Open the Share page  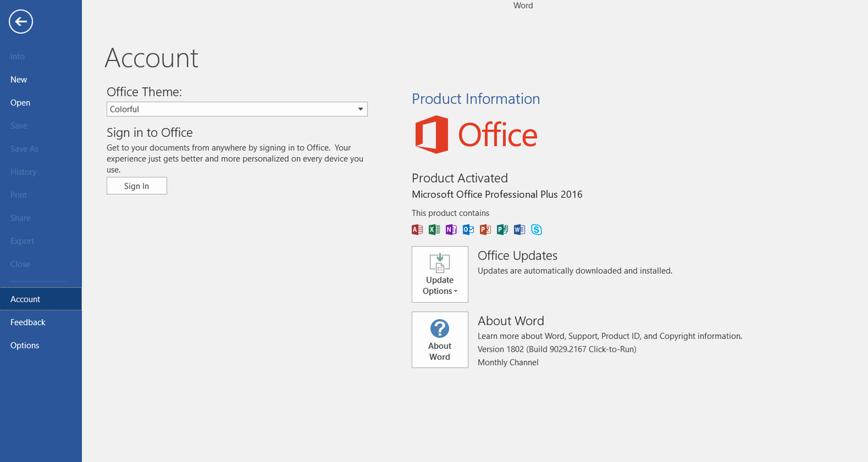(x=41, y=217)
